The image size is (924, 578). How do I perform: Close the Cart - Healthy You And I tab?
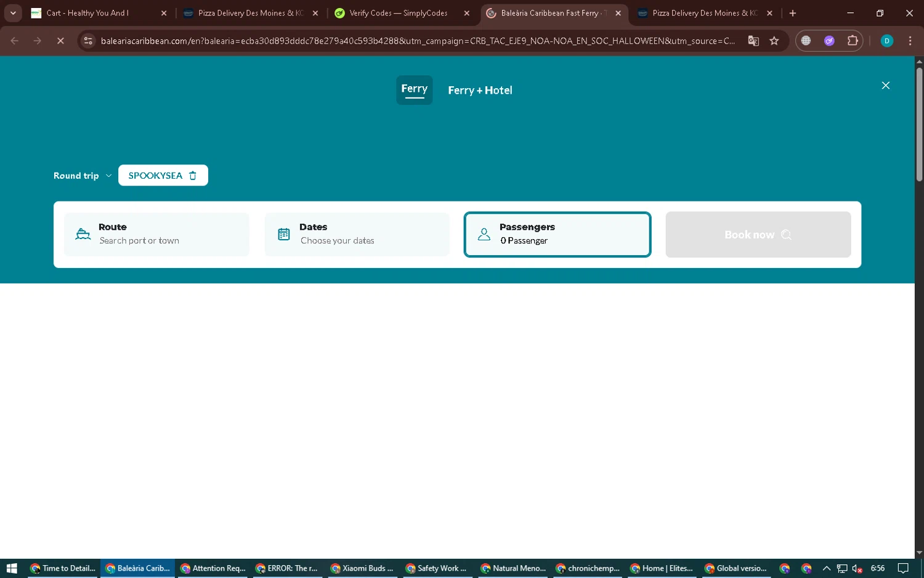[x=164, y=13]
